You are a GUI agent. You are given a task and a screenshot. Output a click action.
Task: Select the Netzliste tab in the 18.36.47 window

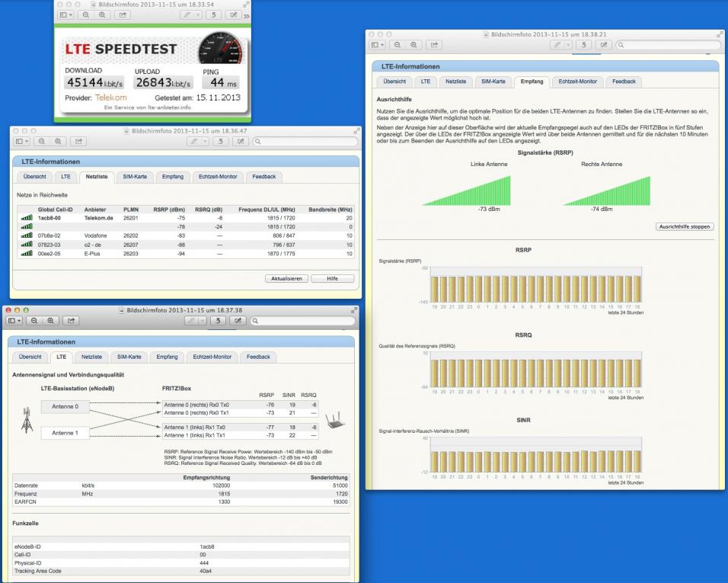pos(97,177)
